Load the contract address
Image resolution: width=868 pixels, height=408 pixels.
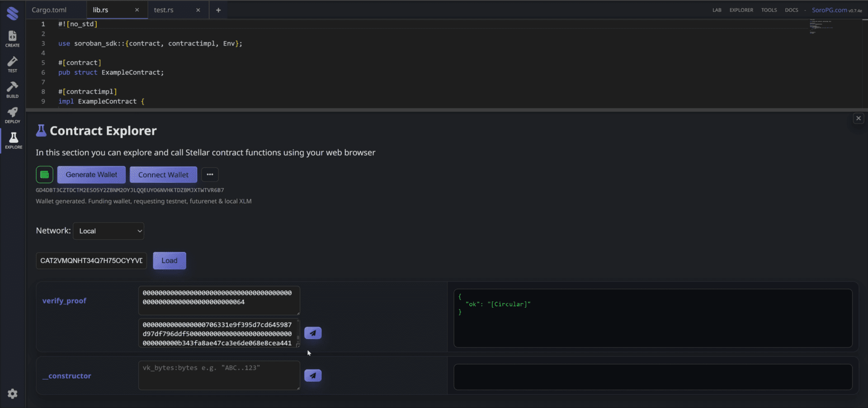[x=169, y=261]
